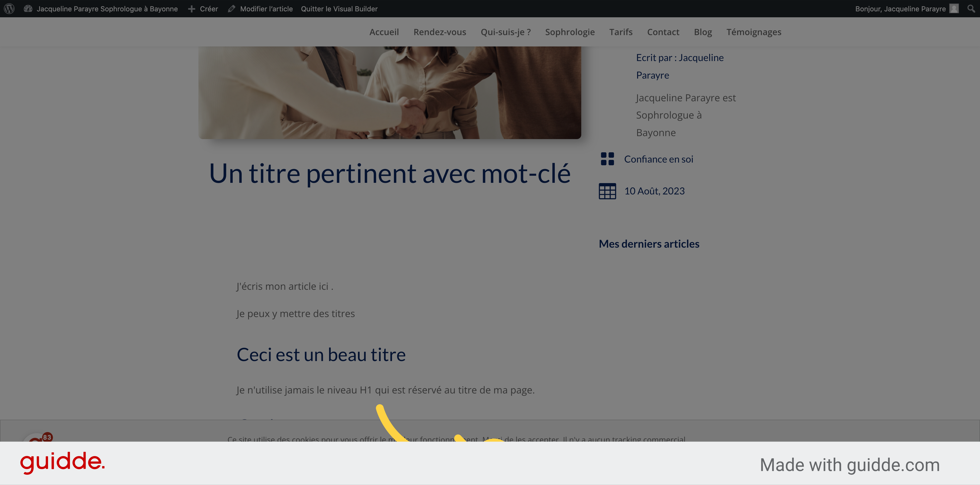Screen dimensions: 980x485
Task: Select Modifier l'article in admin bar
Action: 266,8
